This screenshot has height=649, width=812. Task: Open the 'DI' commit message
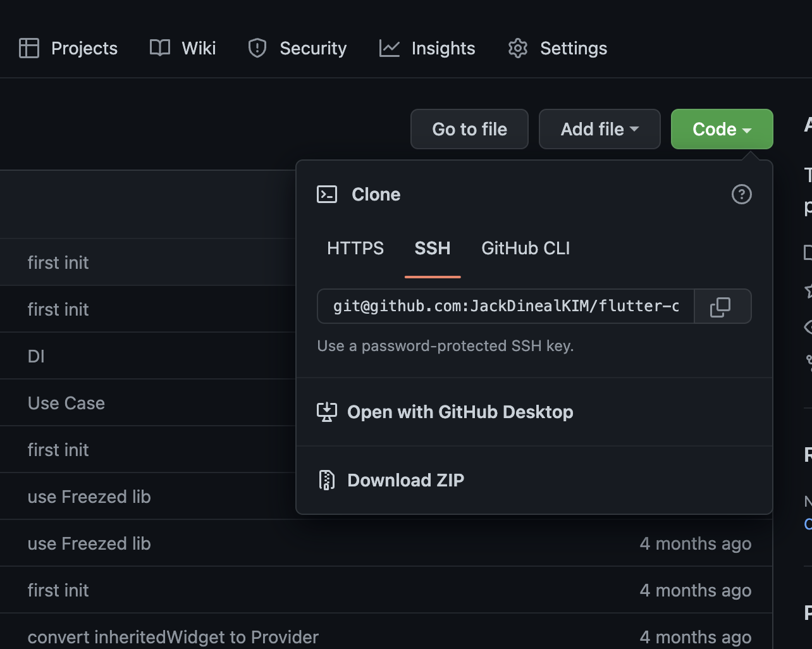pyautogui.click(x=36, y=356)
